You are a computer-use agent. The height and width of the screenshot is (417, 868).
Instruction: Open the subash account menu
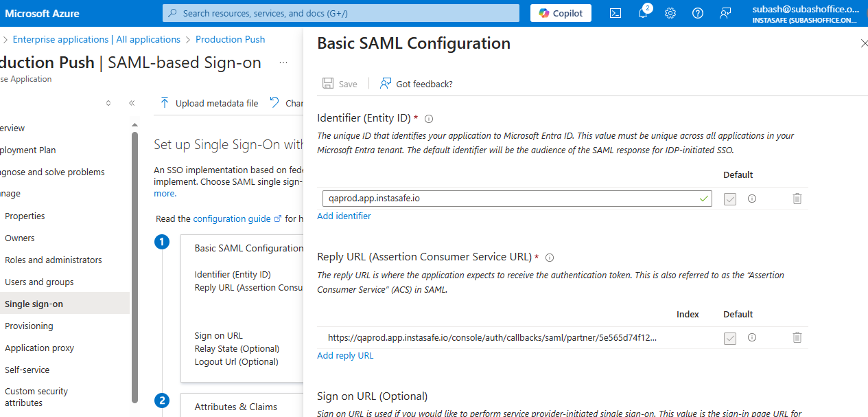pos(805,14)
